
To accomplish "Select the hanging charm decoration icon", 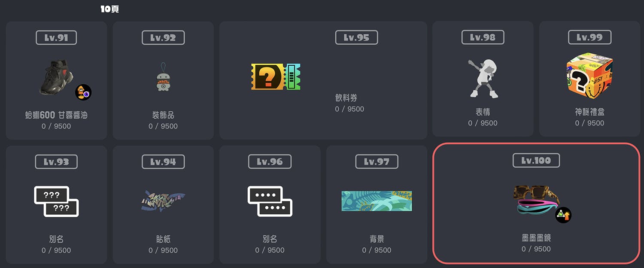I will pyautogui.click(x=163, y=77).
